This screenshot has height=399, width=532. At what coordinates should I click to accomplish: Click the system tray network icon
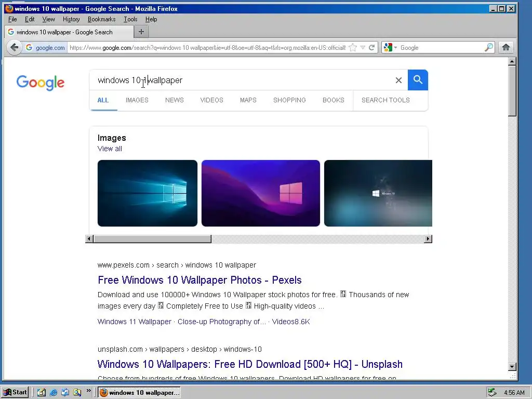pos(492,392)
